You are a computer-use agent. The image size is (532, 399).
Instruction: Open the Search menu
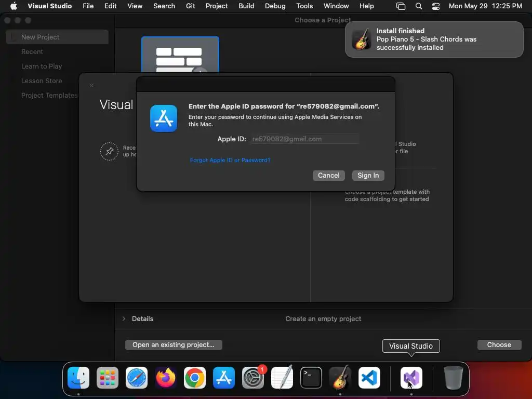(x=164, y=6)
